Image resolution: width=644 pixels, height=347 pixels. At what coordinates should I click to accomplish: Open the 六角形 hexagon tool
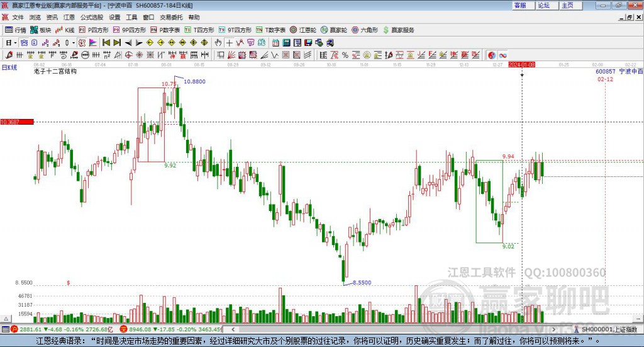pos(365,30)
